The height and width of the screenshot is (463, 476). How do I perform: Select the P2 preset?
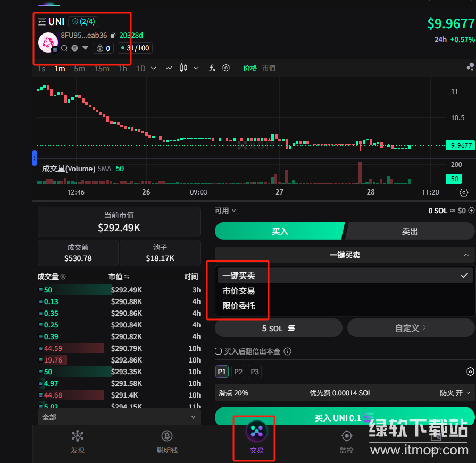click(x=238, y=372)
